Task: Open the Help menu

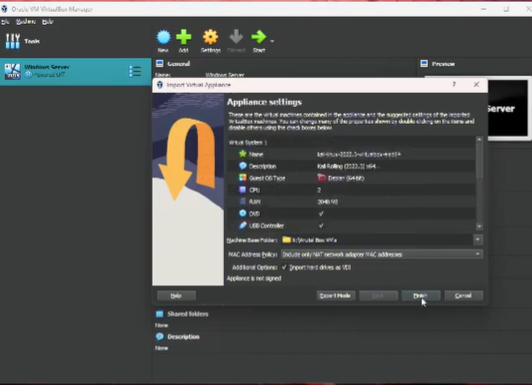Action: (48, 22)
